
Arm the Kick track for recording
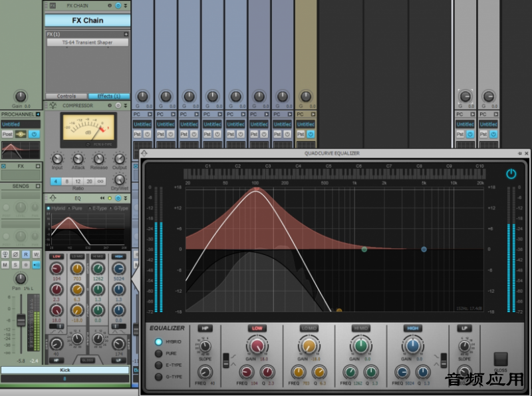[x=26, y=265]
